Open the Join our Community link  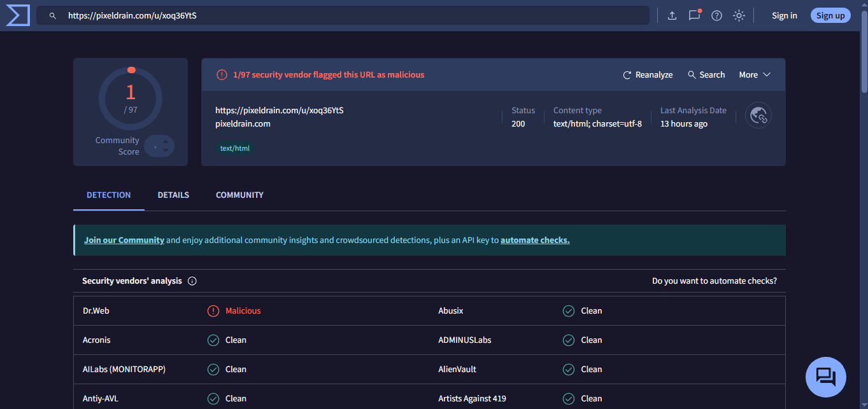click(x=124, y=240)
